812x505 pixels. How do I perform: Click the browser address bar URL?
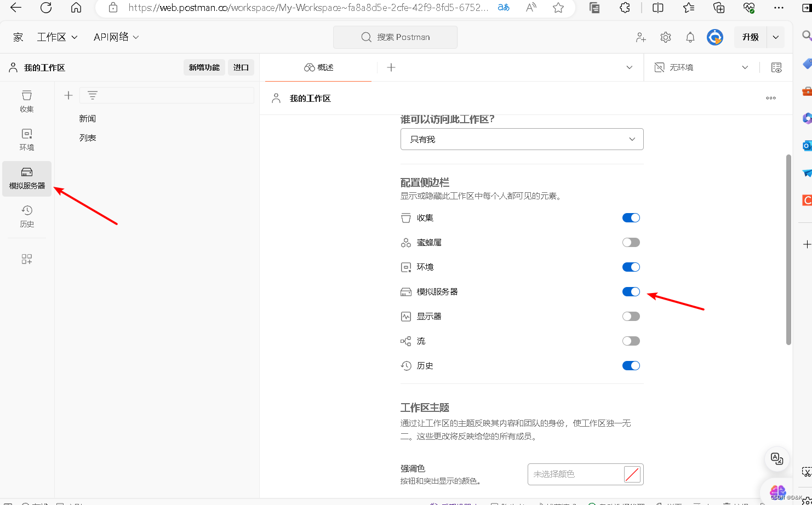308,8
